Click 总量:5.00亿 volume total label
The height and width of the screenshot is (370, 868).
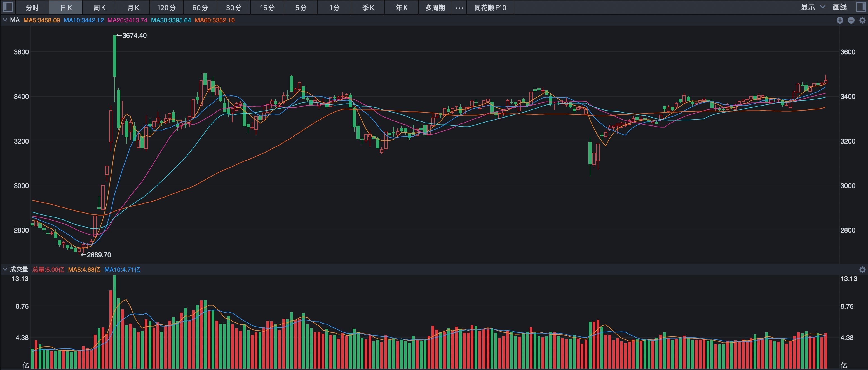click(x=48, y=270)
